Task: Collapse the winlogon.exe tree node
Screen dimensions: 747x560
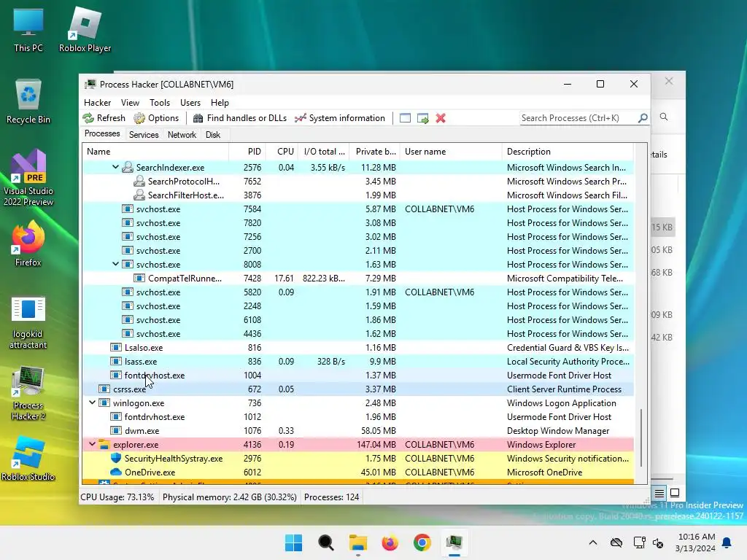Action: pyautogui.click(x=93, y=402)
